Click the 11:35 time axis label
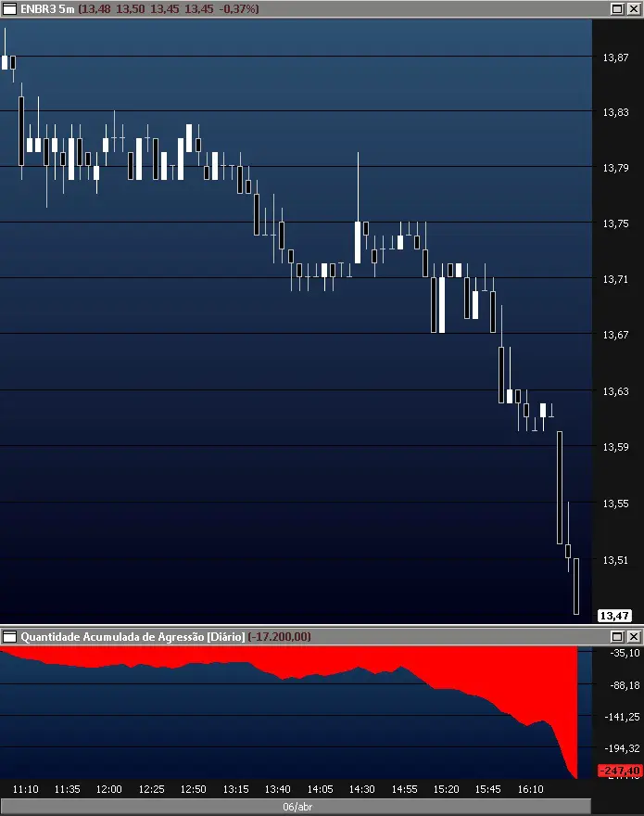This screenshot has height=816, width=644. [x=67, y=789]
